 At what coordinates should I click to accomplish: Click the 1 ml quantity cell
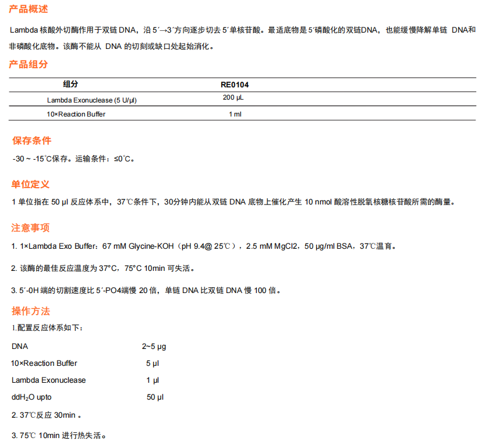[235, 114]
